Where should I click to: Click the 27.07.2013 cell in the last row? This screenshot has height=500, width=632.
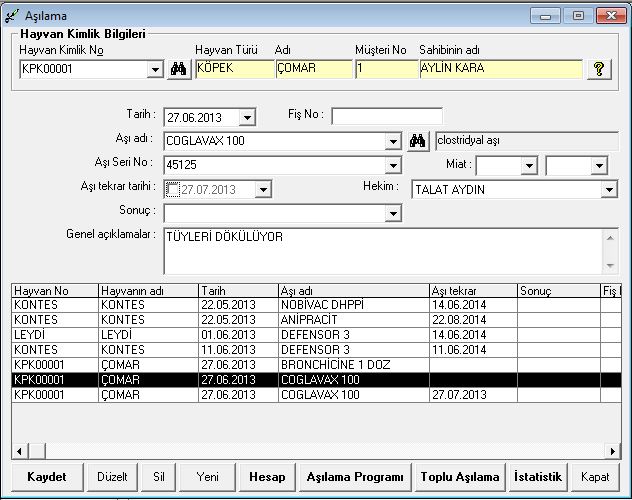[x=473, y=395]
